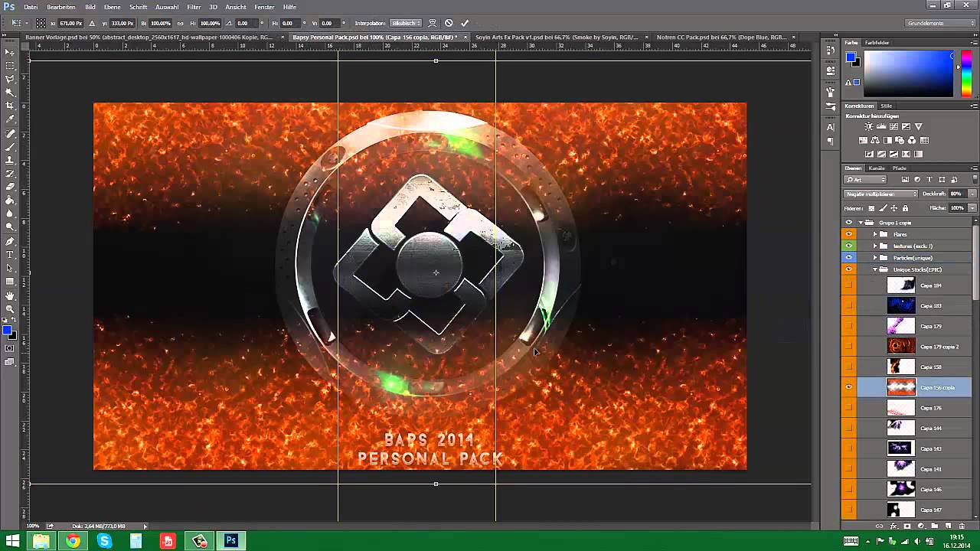The width and height of the screenshot is (980, 551).
Task: Select the Capa 183 layer thumbnail
Action: click(901, 305)
